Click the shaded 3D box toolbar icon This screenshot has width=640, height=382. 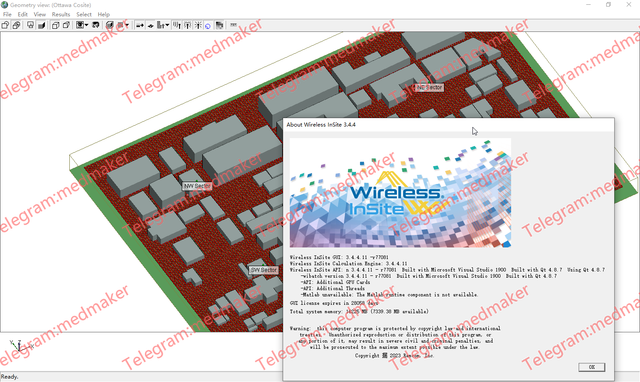coord(109,25)
